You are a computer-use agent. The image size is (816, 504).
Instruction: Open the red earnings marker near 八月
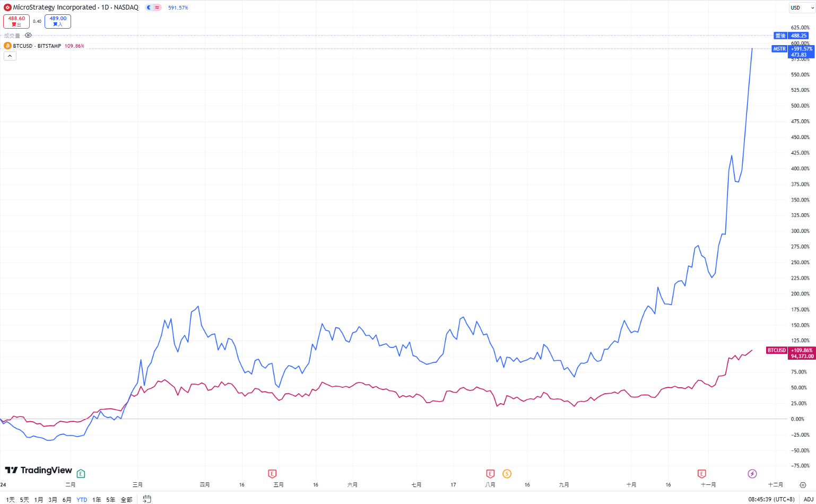[x=490, y=473]
